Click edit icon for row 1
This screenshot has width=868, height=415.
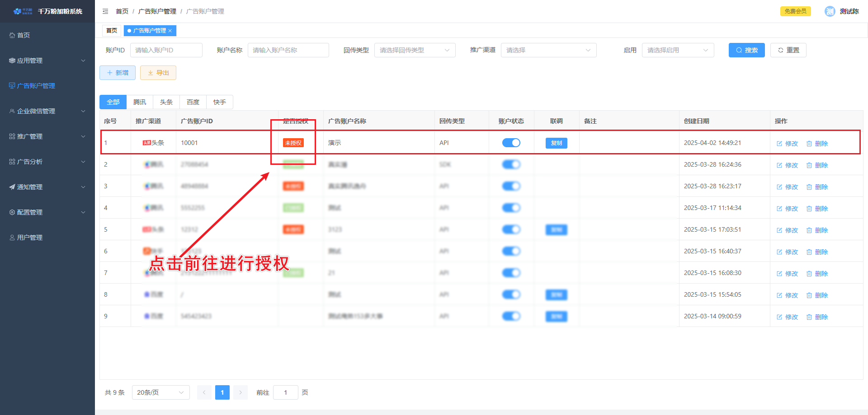779,144
